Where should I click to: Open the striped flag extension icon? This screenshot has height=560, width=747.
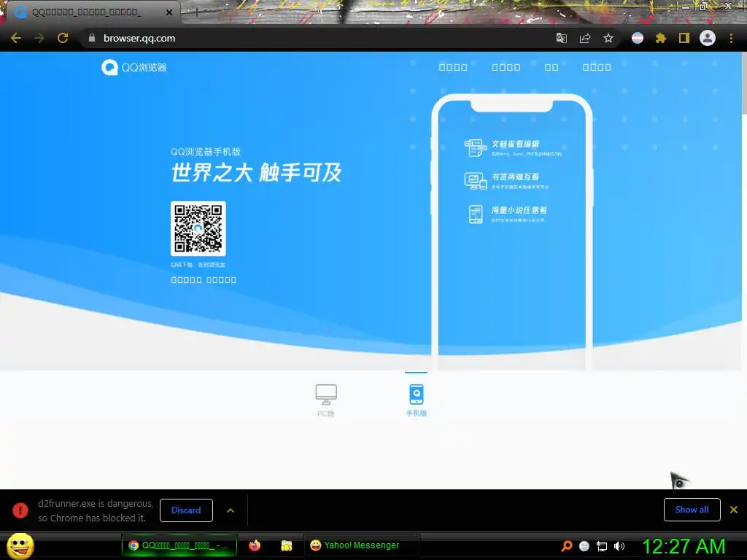[x=638, y=38]
